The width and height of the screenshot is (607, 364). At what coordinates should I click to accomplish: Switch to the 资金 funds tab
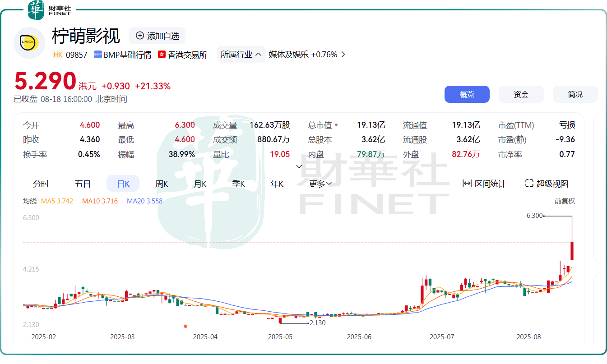tap(521, 94)
